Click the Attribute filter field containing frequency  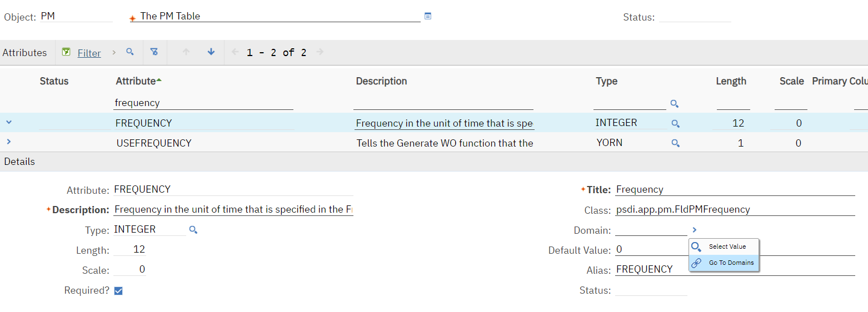point(203,103)
